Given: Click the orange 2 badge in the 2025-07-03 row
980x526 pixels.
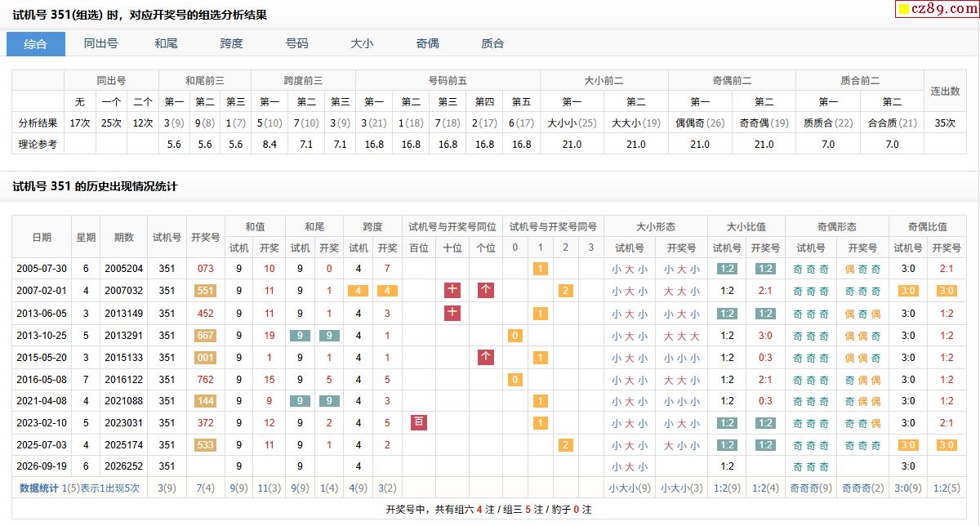Looking at the screenshot, I should (x=565, y=445).
